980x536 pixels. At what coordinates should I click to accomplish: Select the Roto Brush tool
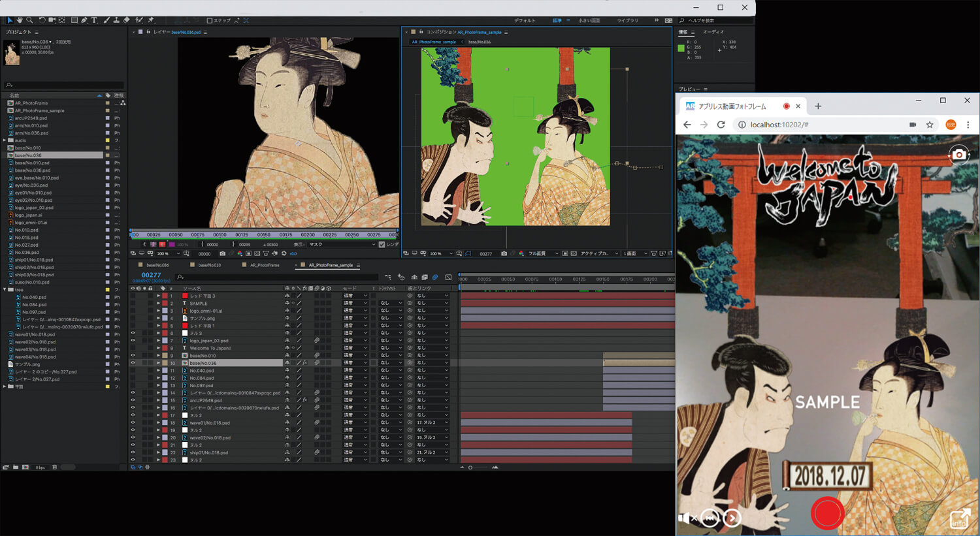139,20
